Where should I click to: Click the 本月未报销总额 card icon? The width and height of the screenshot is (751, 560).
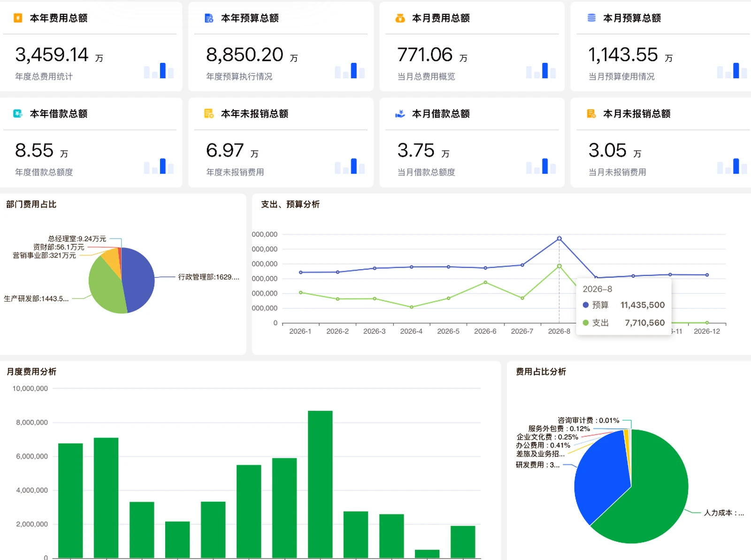[591, 114]
